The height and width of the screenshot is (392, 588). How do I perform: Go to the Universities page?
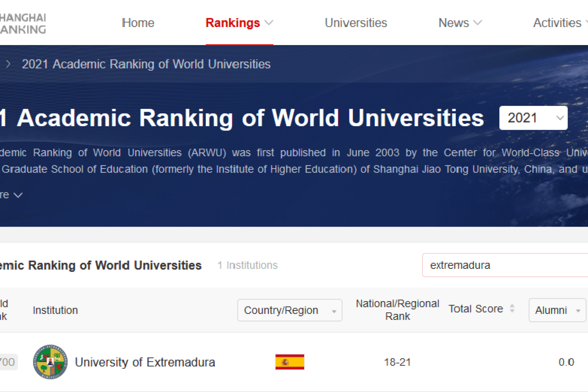[x=356, y=23]
